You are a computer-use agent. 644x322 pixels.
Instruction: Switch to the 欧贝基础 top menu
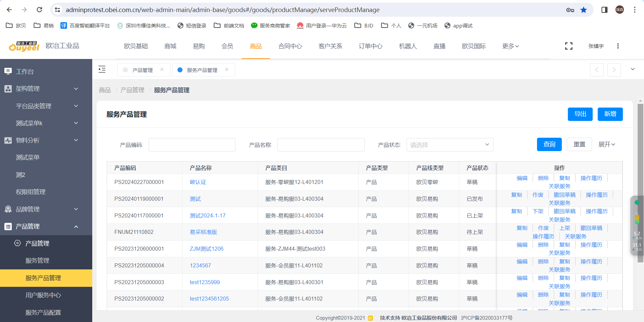(136, 46)
